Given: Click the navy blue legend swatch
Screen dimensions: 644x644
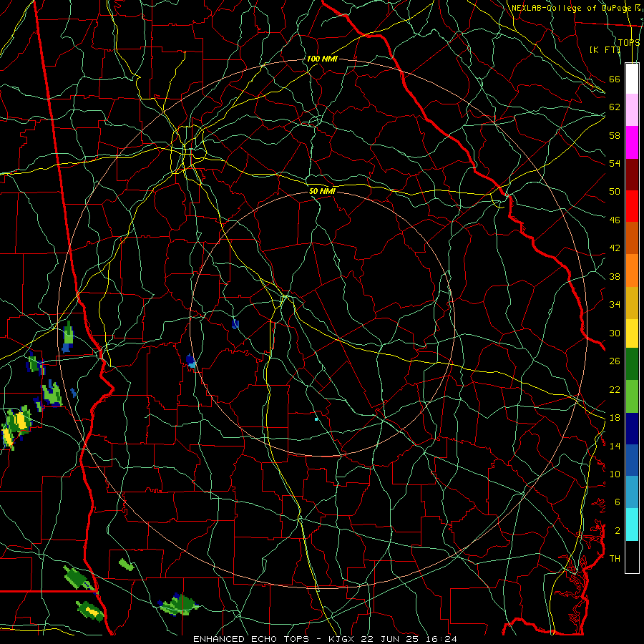Looking at the screenshot, I should (x=632, y=429).
